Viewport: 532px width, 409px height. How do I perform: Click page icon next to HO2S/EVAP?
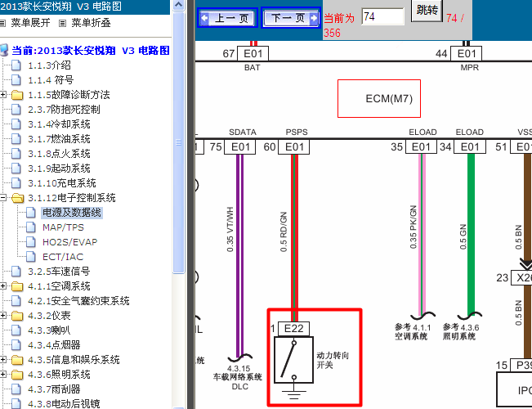[30, 241]
